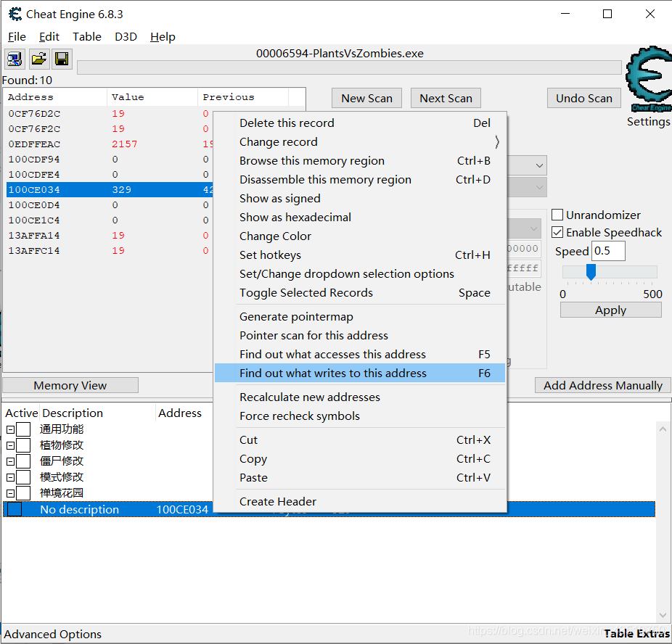
Task: Open the process list icon
Action: 15,59
